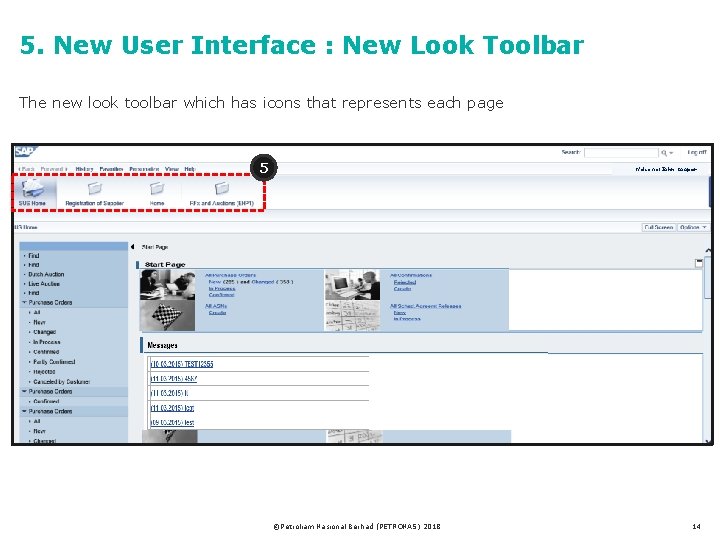Select Partly Confirmed in navigation tree

click(54, 362)
